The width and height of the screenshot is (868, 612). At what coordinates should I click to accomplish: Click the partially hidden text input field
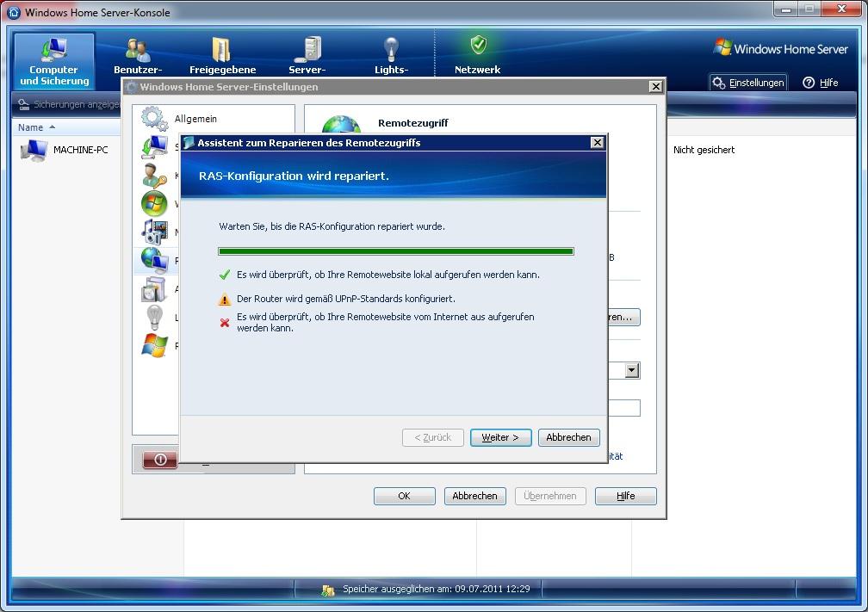pos(623,408)
